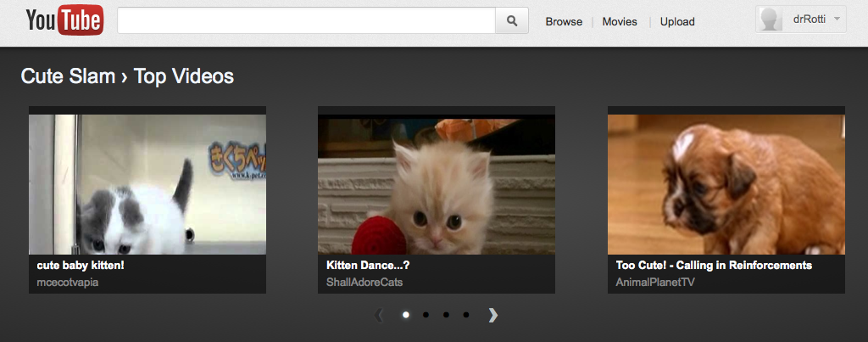868x342 pixels.
Task: Click the previous carousel page arrow
Action: pyautogui.click(x=379, y=315)
